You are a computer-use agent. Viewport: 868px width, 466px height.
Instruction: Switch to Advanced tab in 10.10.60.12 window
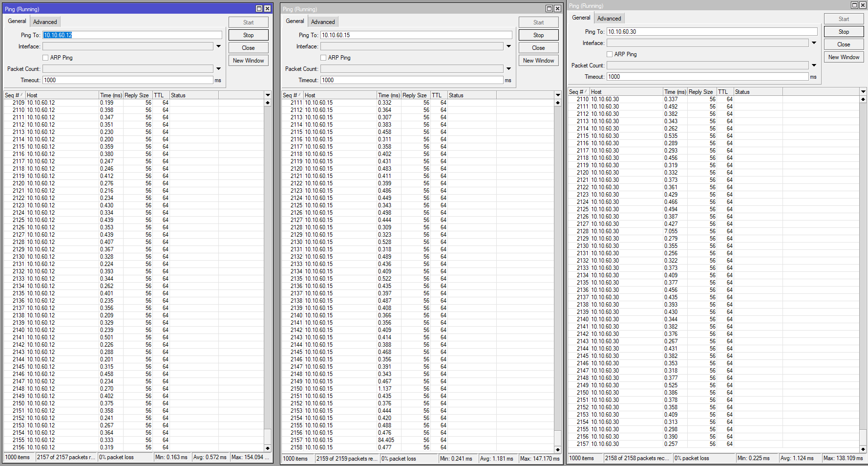click(45, 22)
